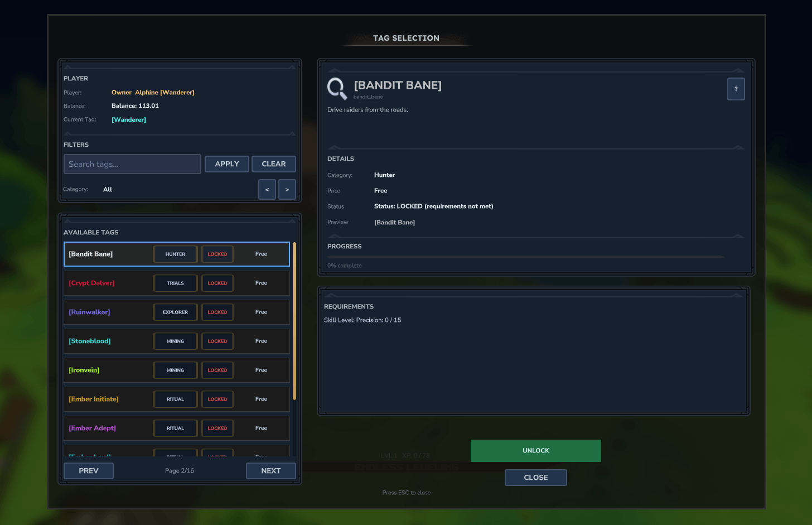
Task: Apply the tag search filter
Action: [226, 164]
